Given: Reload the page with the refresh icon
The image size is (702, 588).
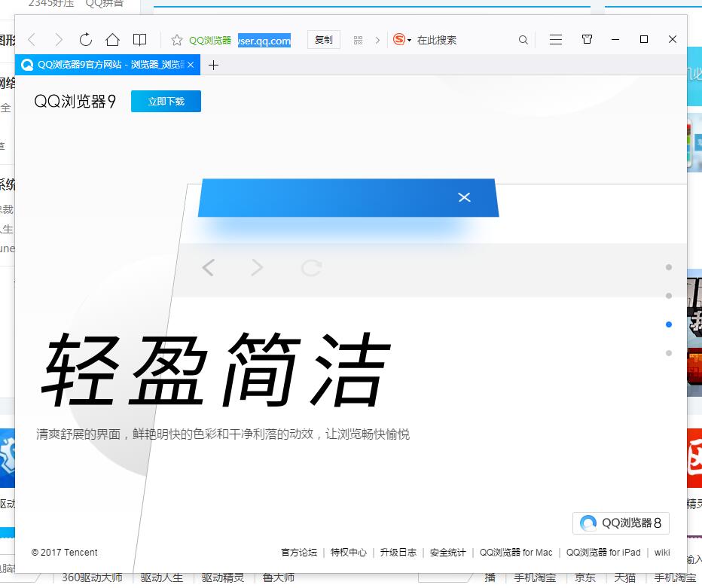Looking at the screenshot, I should (x=86, y=40).
